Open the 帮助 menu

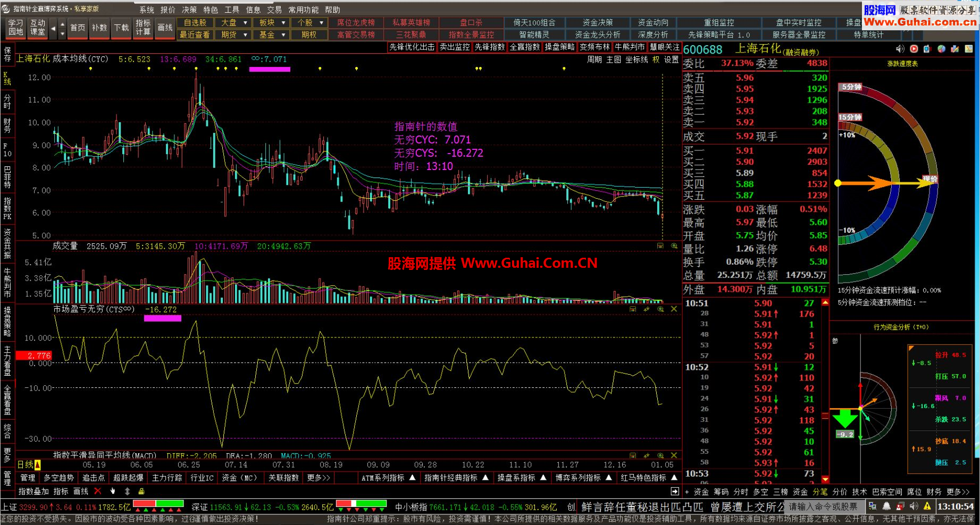[x=332, y=10]
